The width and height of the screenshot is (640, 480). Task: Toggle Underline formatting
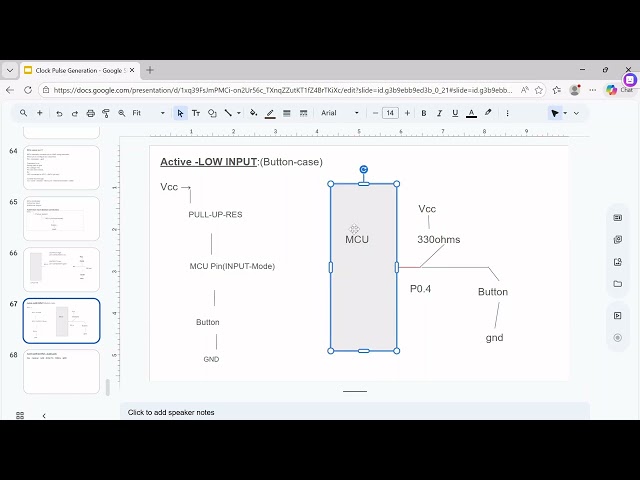coord(455,113)
